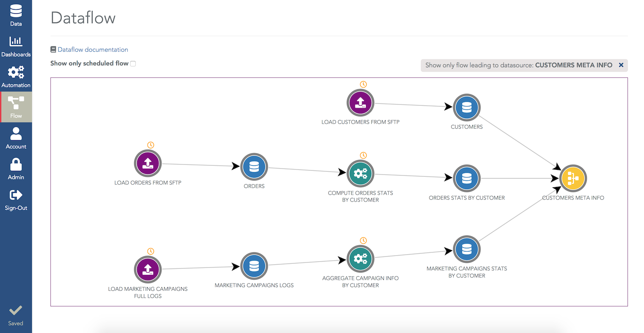Viewport: 644px width, 333px height.
Task: Go to Dashboards in the sidebar
Action: [16, 46]
